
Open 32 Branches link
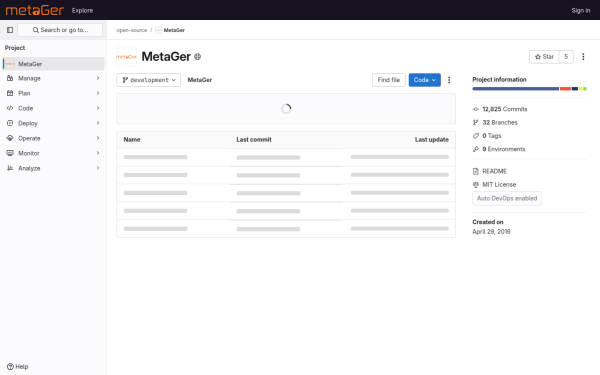[x=500, y=122]
